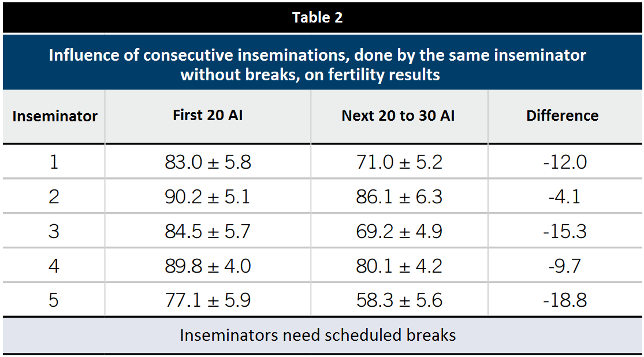This screenshot has width=644, height=357.
Task: Click the 58.3 ± 5.6 cell
Action: click(399, 300)
